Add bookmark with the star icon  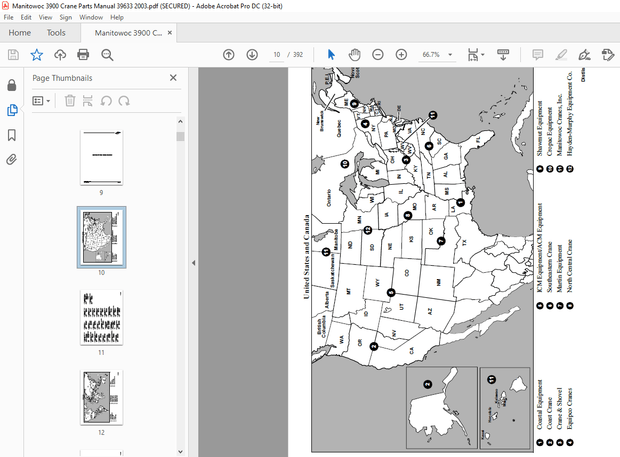coord(37,55)
